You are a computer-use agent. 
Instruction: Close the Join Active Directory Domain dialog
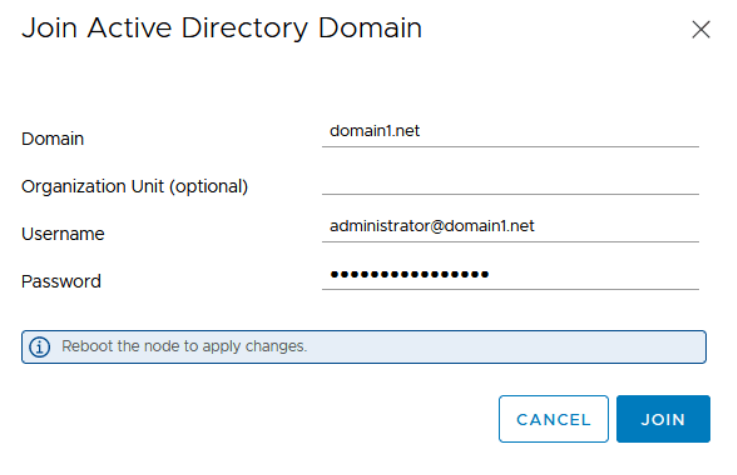tap(701, 30)
